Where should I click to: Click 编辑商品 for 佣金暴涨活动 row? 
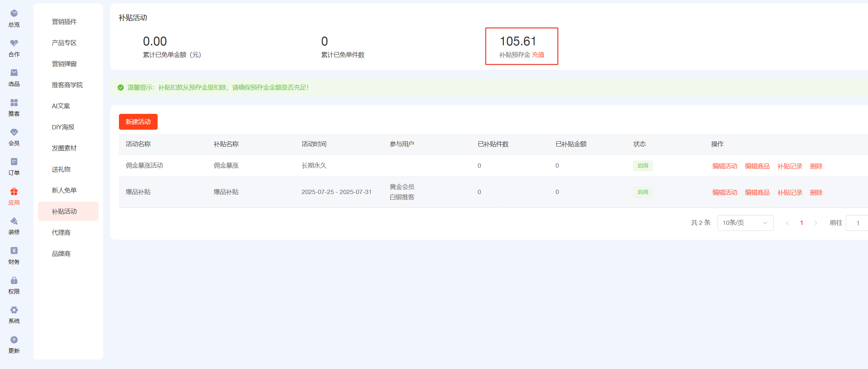pos(757,166)
